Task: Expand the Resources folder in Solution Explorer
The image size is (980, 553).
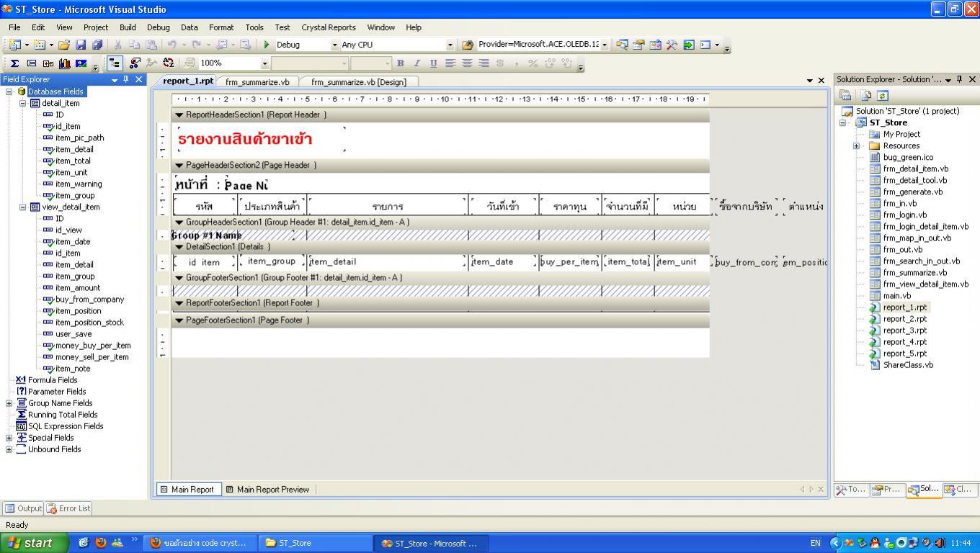Action: pos(856,146)
